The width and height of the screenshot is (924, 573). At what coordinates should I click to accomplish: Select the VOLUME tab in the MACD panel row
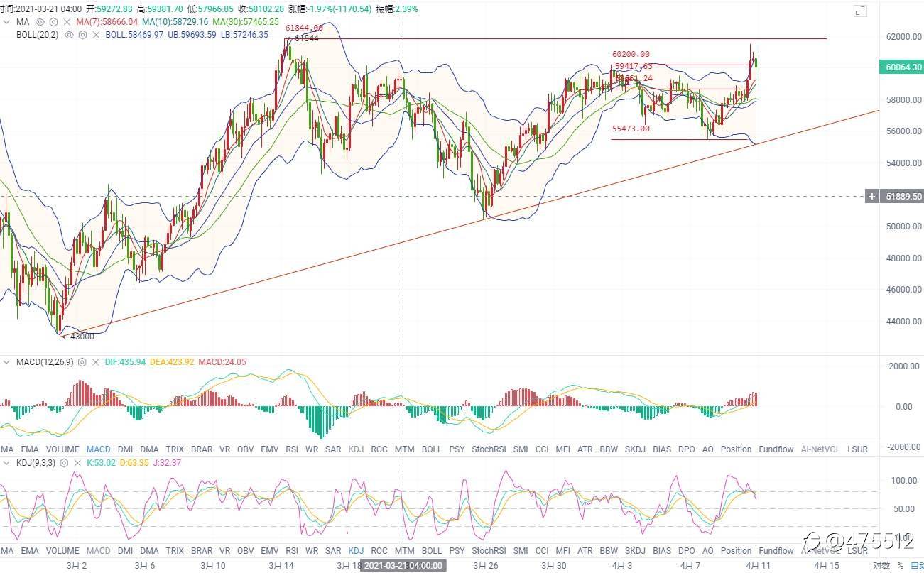tap(62, 449)
